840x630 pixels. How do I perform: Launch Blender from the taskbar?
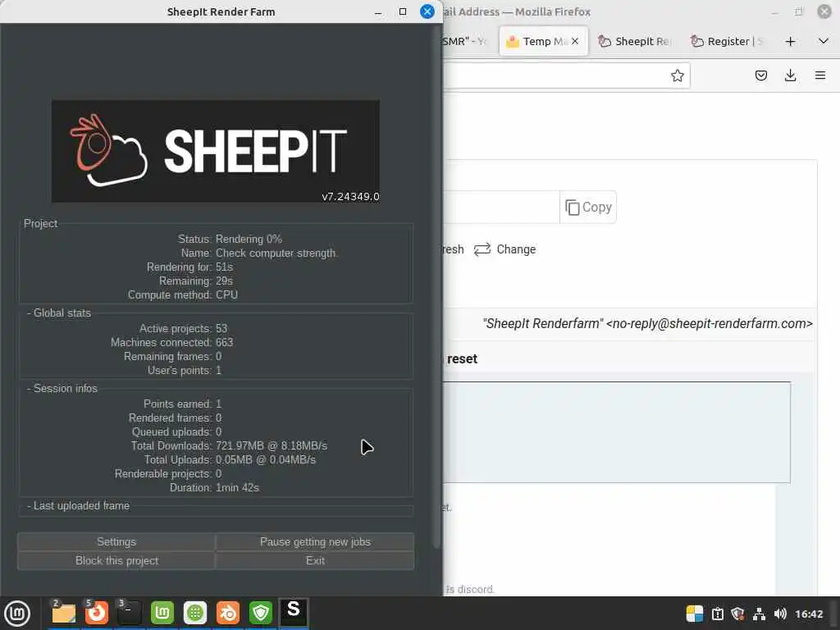pos(228,613)
